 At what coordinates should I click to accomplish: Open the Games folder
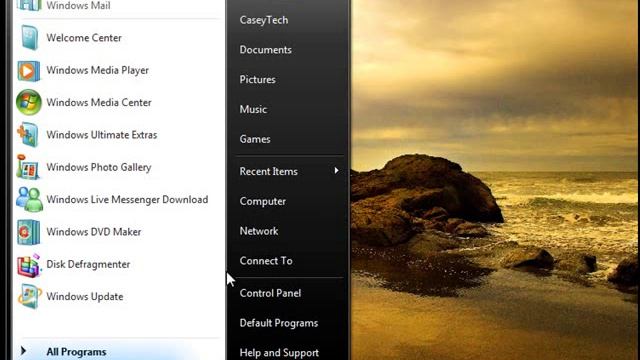(x=255, y=139)
